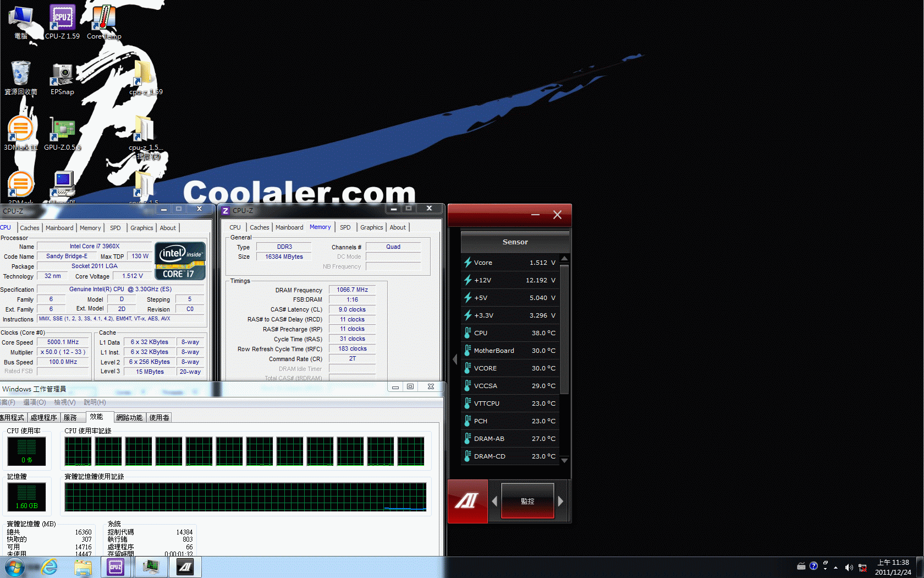The image size is (924, 578).
Task: Switch to the SPD tab in the right CPU-Z window
Action: click(345, 227)
